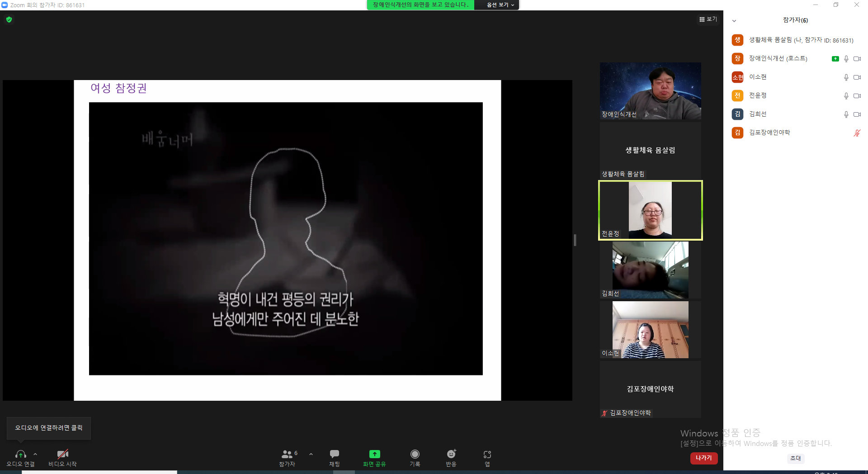The image size is (868, 474).
Task: Click the green screen-viewing notification banner
Action: (x=420, y=5)
